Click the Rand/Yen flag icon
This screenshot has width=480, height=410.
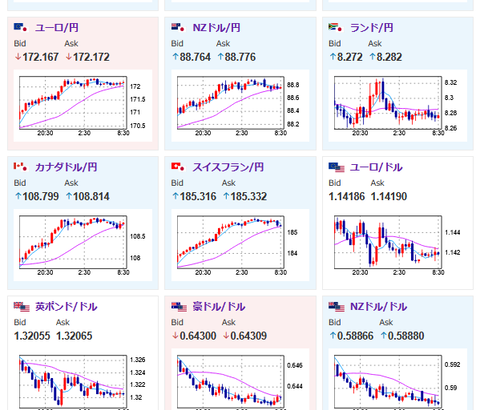click(335, 27)
